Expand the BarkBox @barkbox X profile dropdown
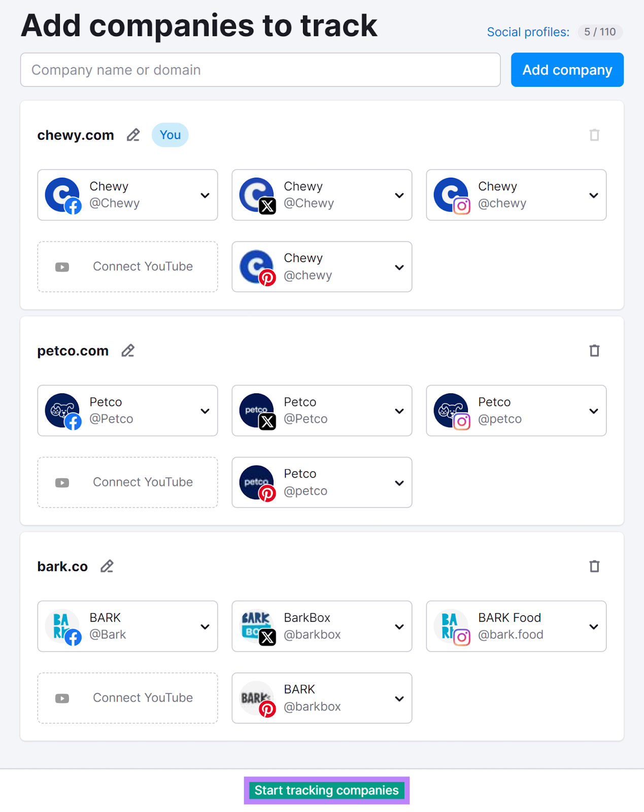 pos(399,626)
